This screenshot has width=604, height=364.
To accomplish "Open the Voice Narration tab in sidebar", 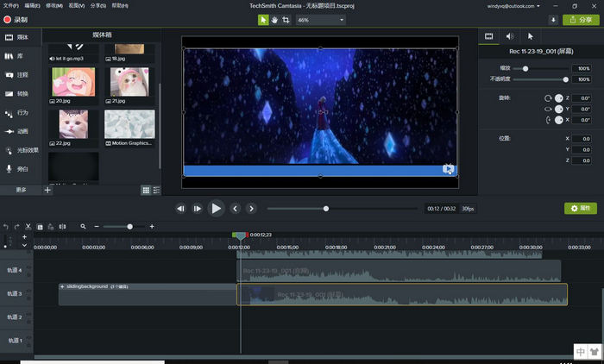I will [21, 169].
